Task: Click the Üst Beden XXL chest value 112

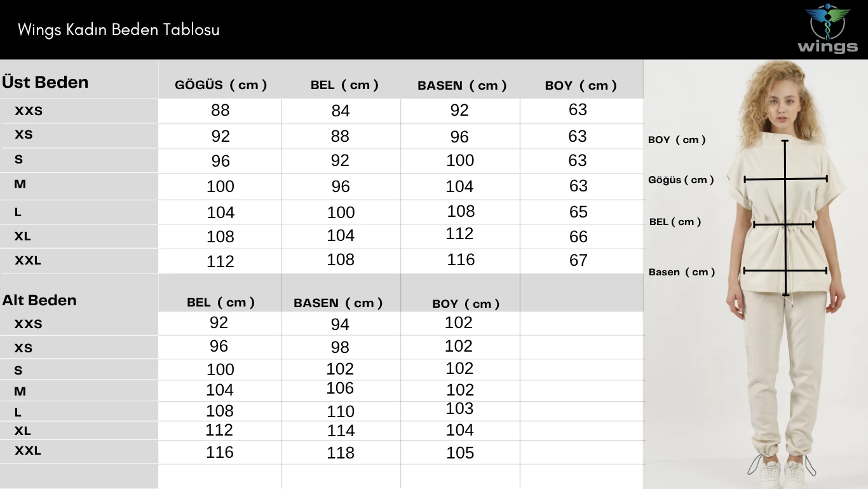Action: pos(220,261)
